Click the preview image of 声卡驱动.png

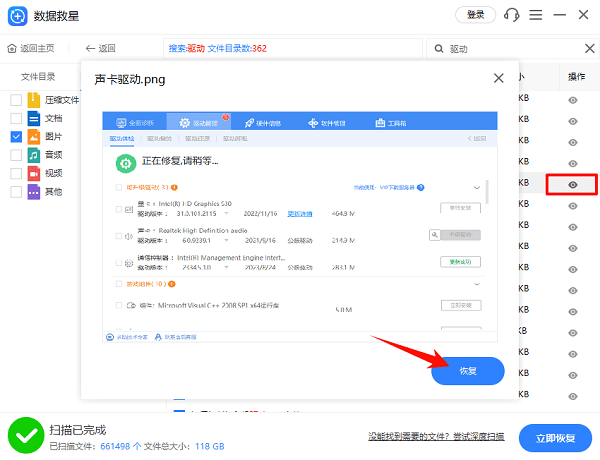click(x=300, y=227)
